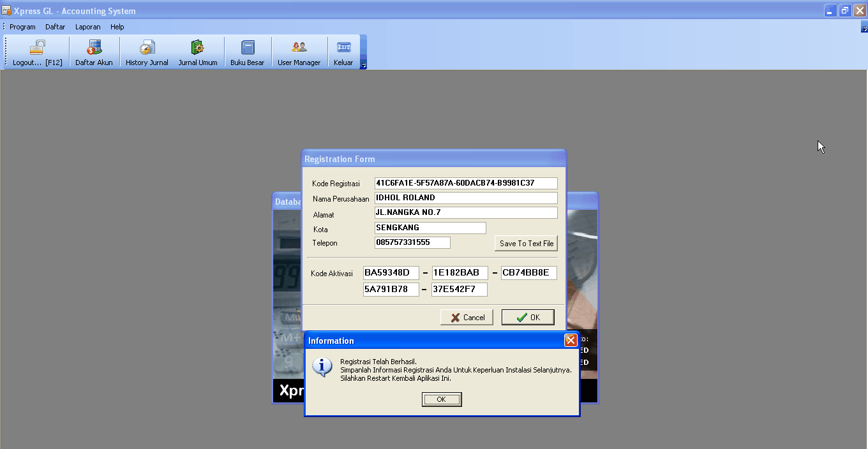Screen dimensions: 868x449
Task: Click activation code field 1E182BAB
Action: coord(460,273)
